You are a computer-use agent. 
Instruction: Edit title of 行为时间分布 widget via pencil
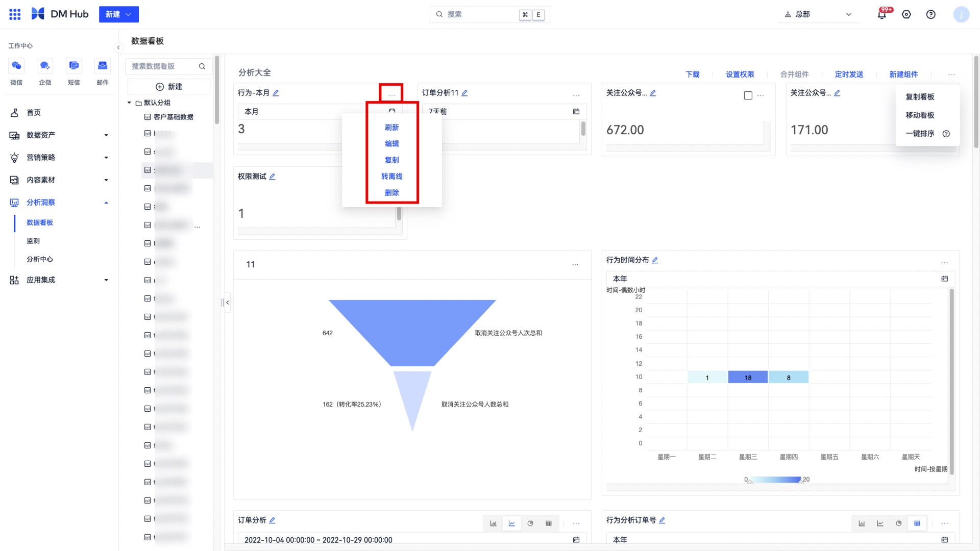[655, 260]
